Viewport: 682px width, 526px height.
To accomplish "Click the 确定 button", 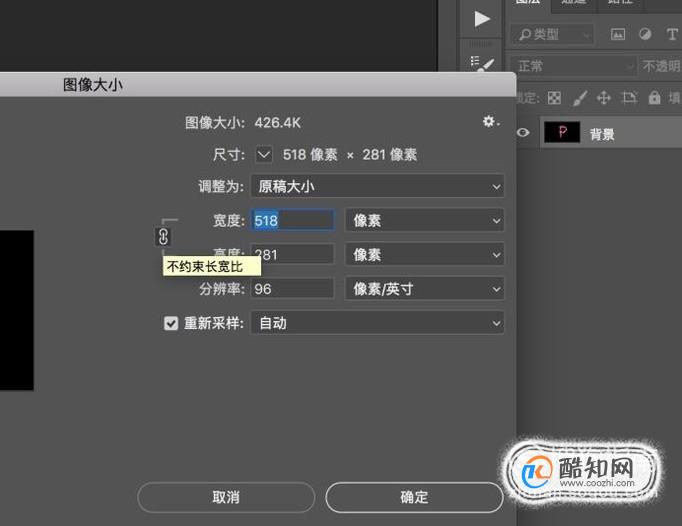I will [x=414, y=497].
